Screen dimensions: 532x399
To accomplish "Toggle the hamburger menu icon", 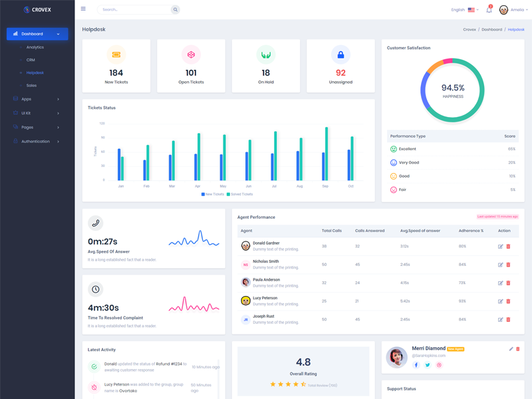I will [83, 9].
